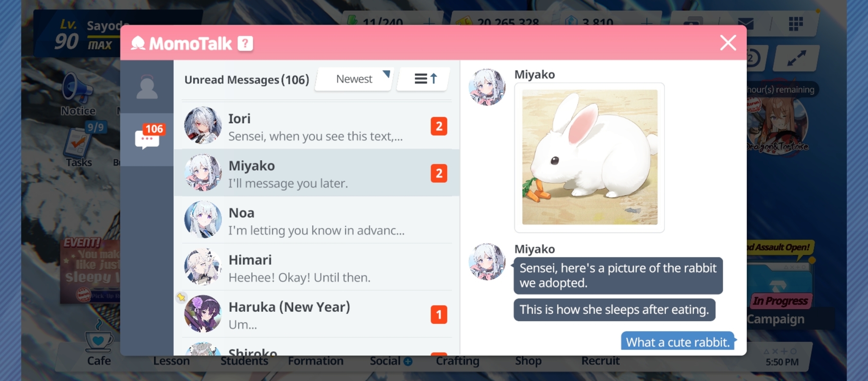This screenshot has height=381, width=868.
Task: Click Noa's avatar in the message list
Action: tap(203, 220)
